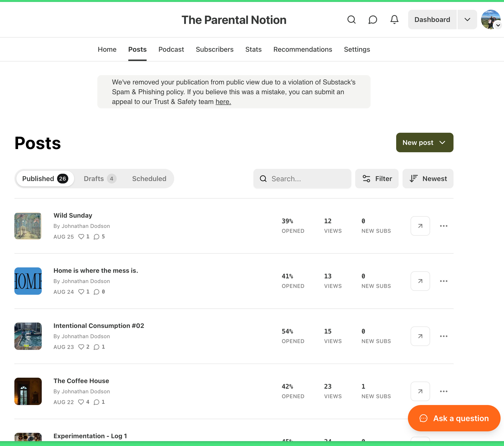This screenshot has width=504, height=446.
Task: Click external arrow for The Coffee House
Action: click(420, 391)
